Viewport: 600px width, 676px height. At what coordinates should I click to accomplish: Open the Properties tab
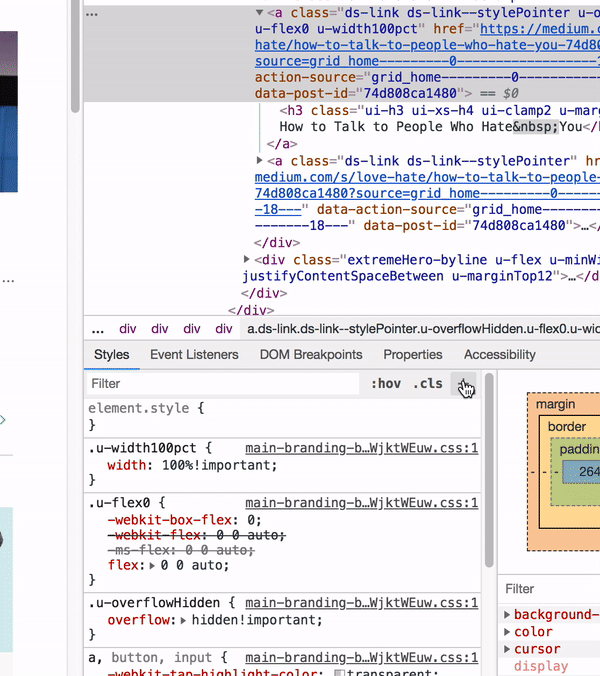click(413, 354)
